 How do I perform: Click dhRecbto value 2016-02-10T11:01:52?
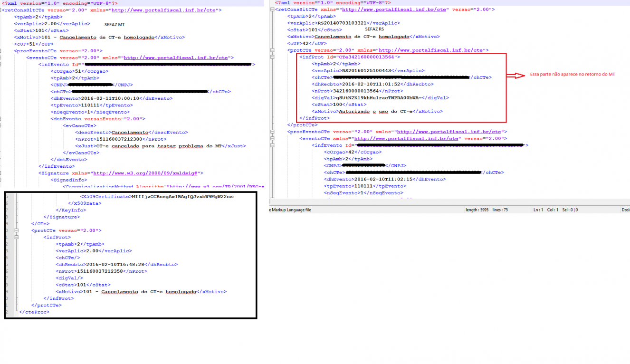(x=372, y=84)
